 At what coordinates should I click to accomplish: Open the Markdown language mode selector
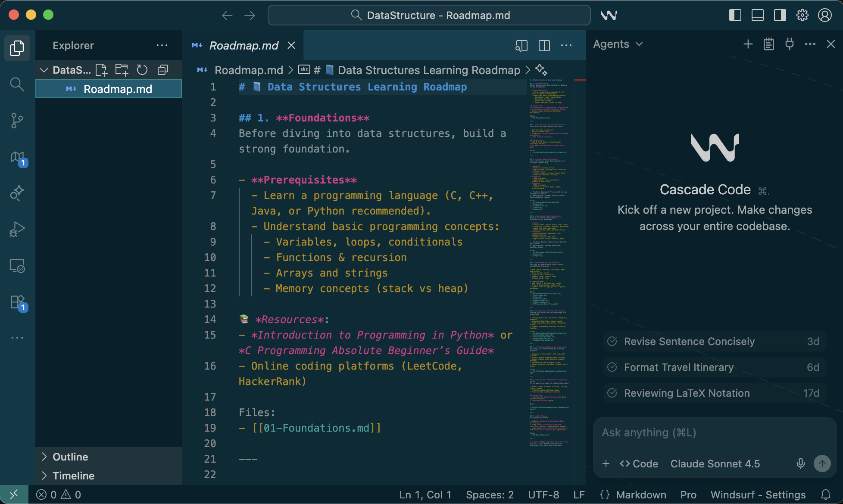642,495
